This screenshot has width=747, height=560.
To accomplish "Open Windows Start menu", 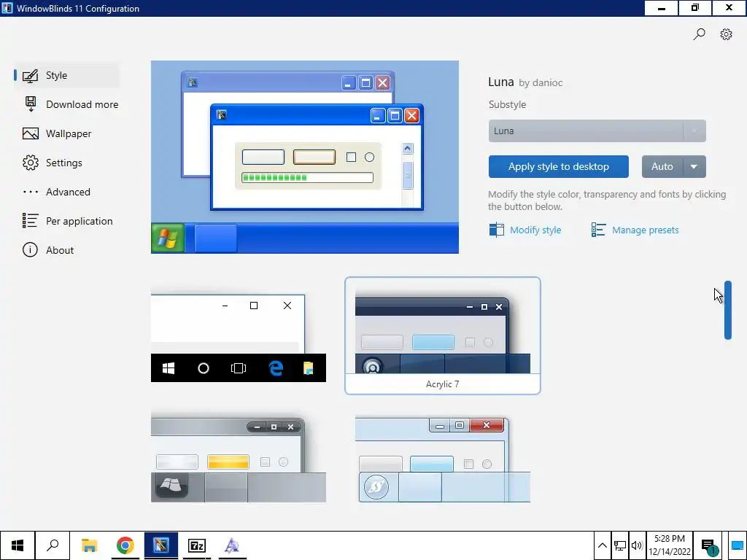I will [18, 545].
